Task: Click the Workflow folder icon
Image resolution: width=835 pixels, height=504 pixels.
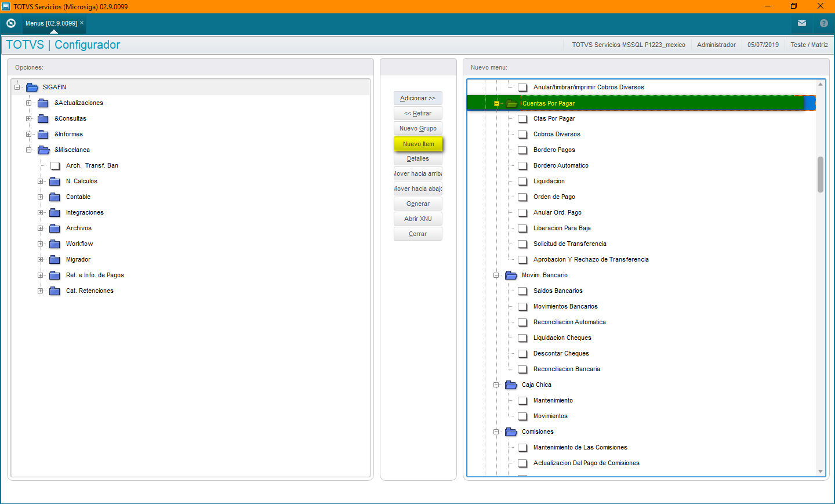Action: (55, 244)
